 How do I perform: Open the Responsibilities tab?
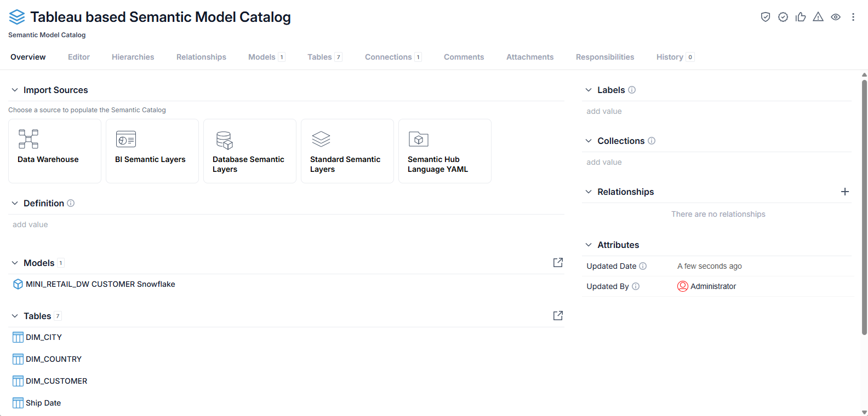pyautogui.click(x=605, y=57)
